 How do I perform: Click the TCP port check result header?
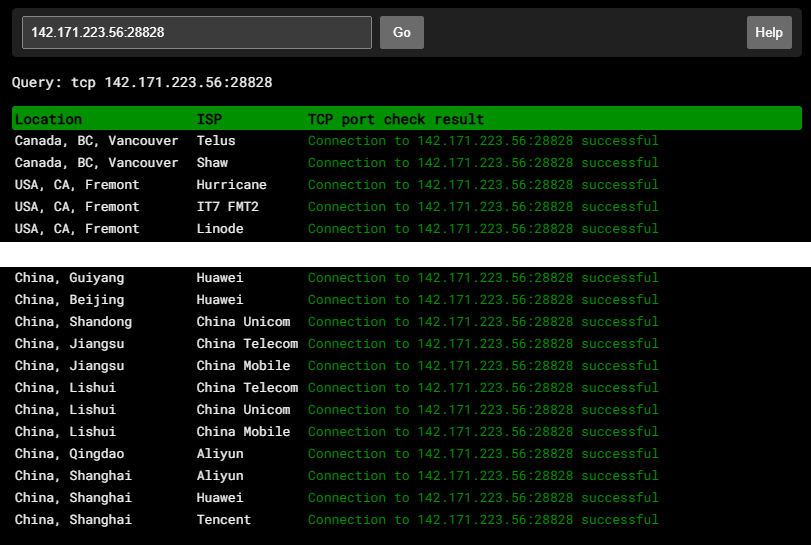[x=395, y=119]
